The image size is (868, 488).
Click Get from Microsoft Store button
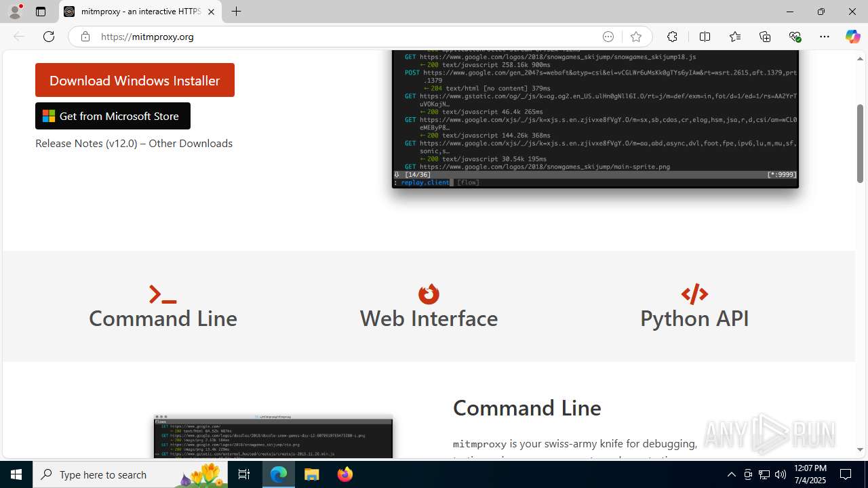point(113,116)
